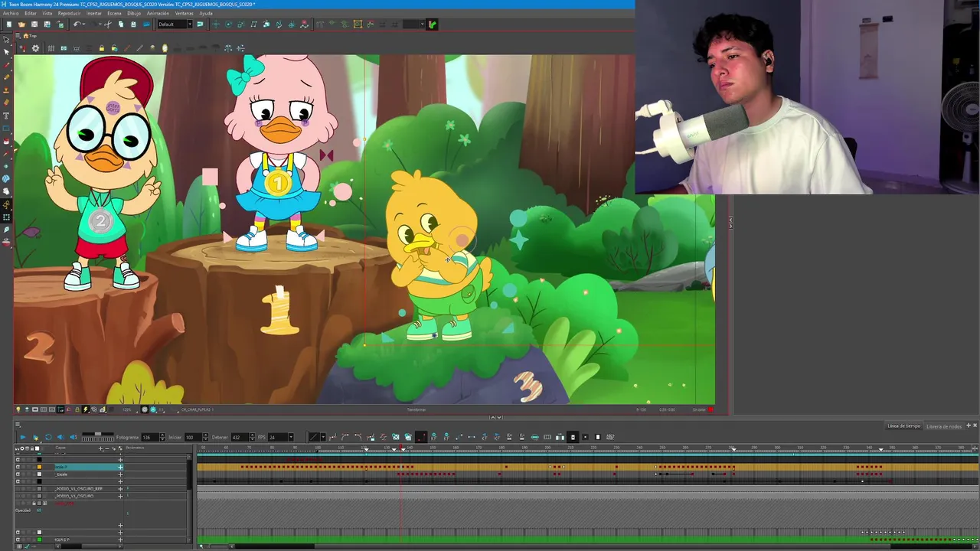Select the highlighted cyan layer in timeline

click(88, 467)
